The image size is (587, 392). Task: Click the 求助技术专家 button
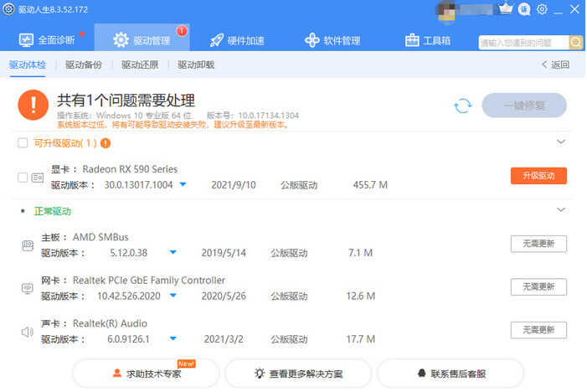pos(147,374)
